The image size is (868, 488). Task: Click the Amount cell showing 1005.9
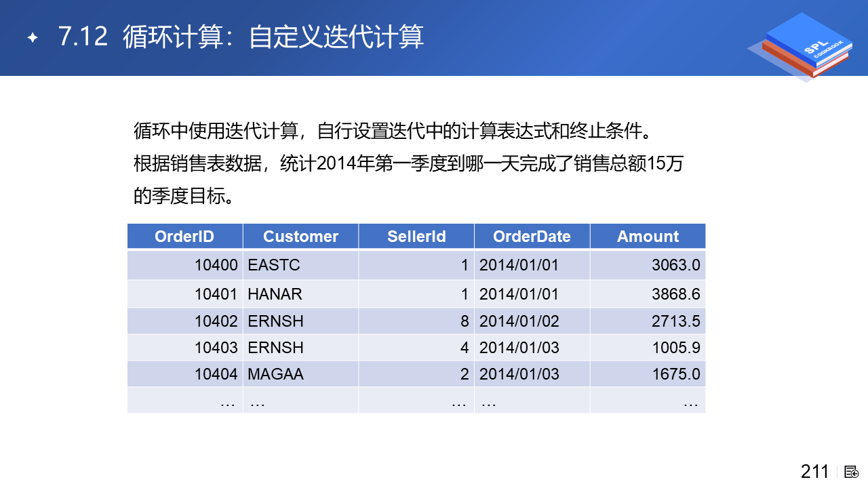click(x=675, y=348)
